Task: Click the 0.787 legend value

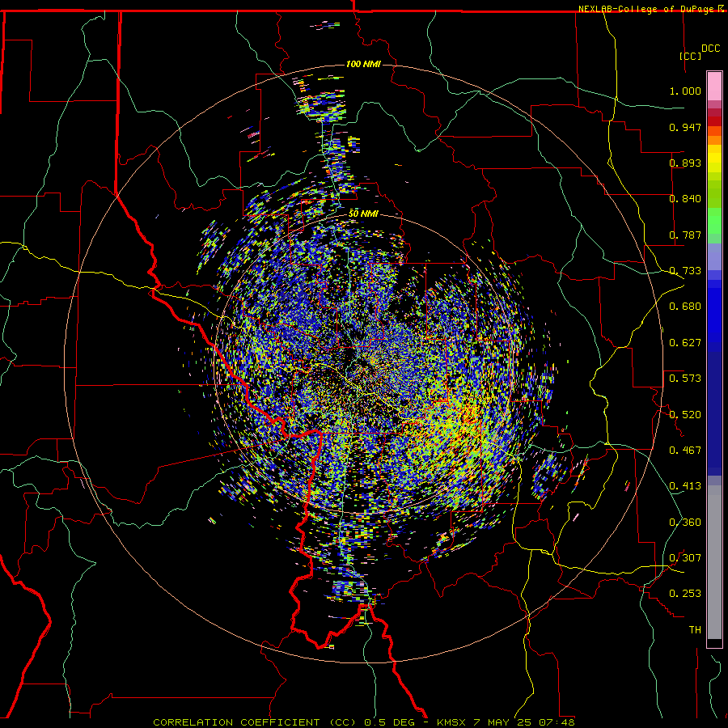Action: [685, 235]
